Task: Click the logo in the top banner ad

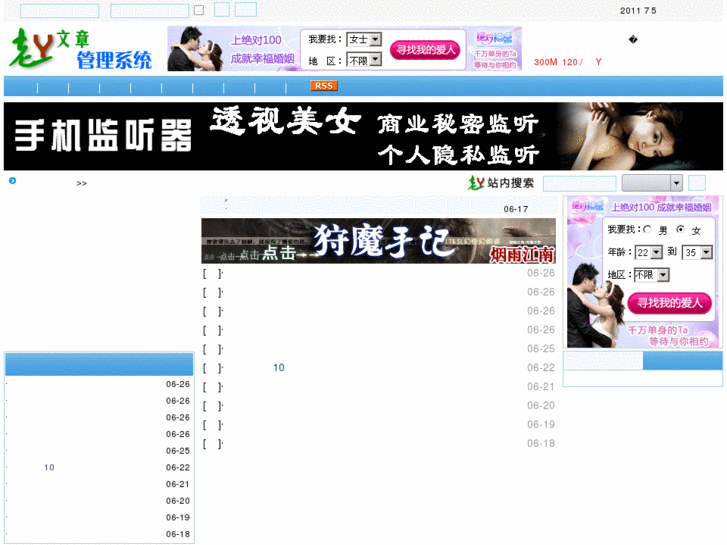Action: (495, 38)
